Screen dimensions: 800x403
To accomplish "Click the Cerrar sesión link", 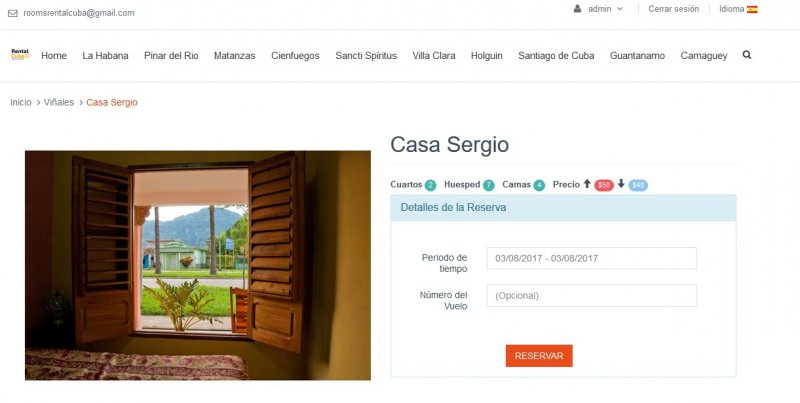I will pyautogui.click(x=673, y=9).
